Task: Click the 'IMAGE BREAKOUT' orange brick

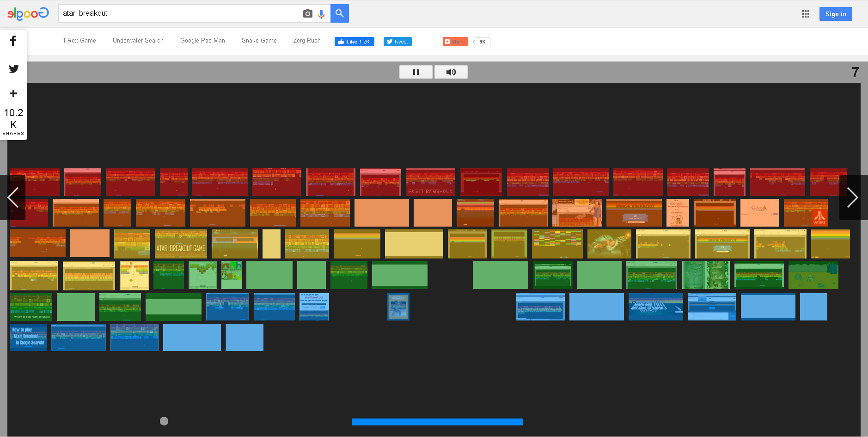Action: point(634,213)
